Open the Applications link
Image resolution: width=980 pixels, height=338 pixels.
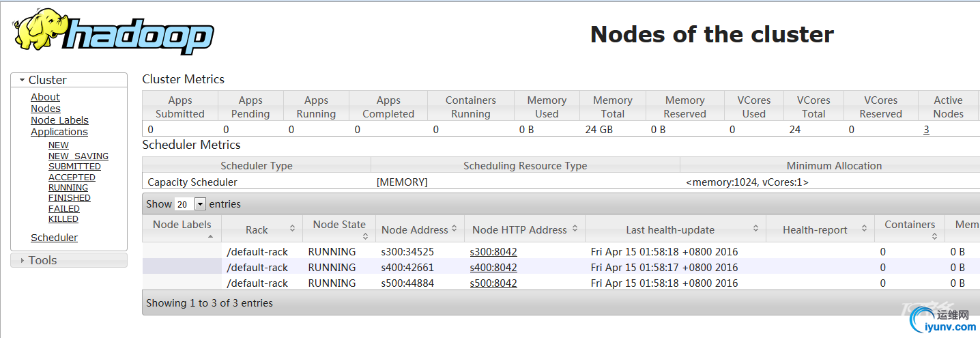59,132
